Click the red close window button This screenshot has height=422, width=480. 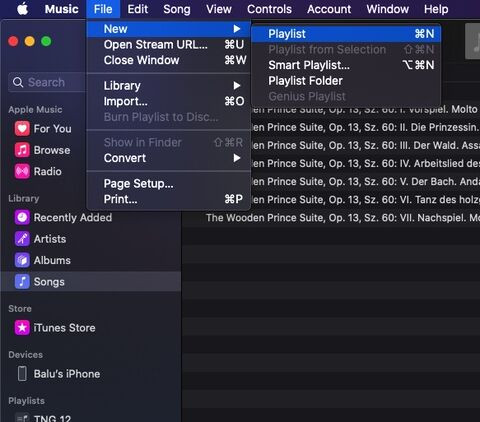coord(13,41)
